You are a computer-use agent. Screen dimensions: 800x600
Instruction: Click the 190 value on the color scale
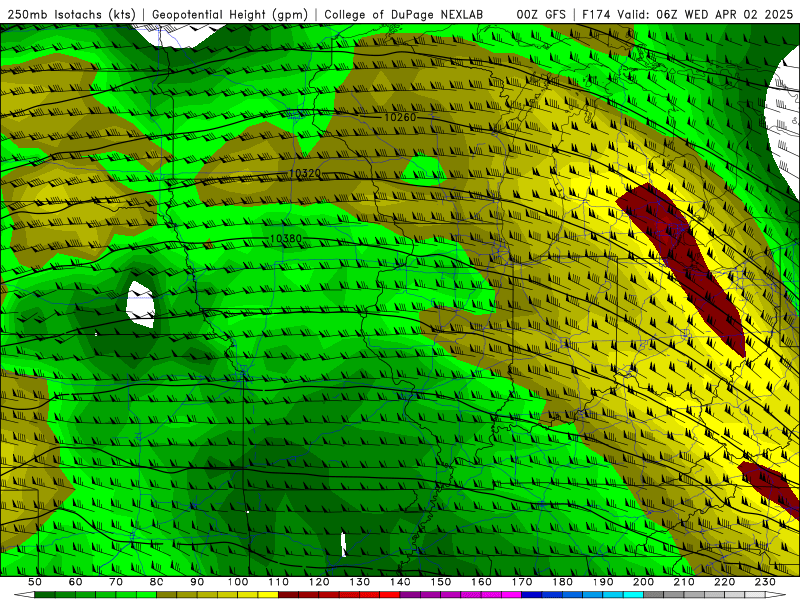(603, 582)
